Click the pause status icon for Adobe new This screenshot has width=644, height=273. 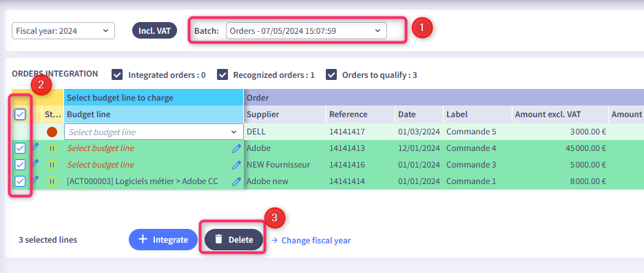52,181
